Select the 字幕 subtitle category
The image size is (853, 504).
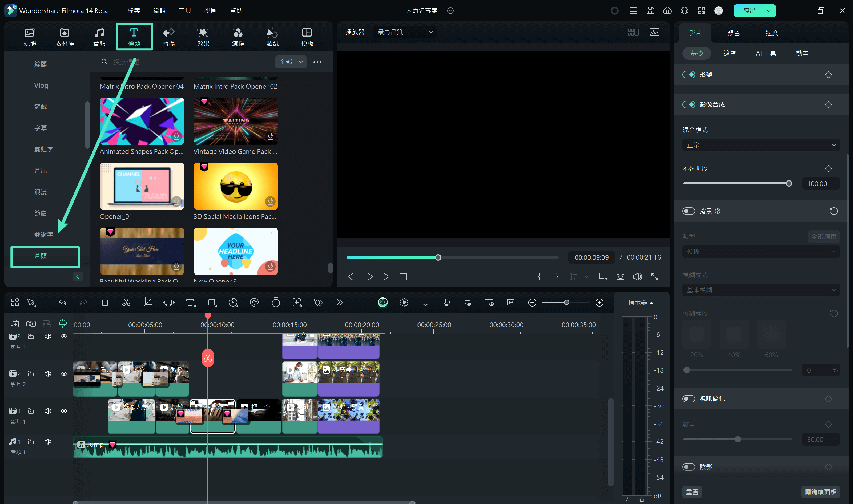point(41,128)
